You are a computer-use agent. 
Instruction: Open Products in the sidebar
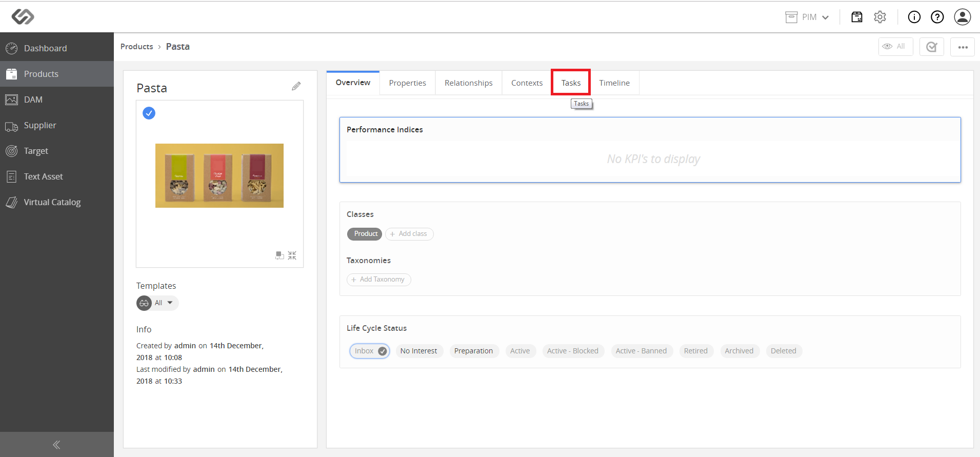[57, 74]
